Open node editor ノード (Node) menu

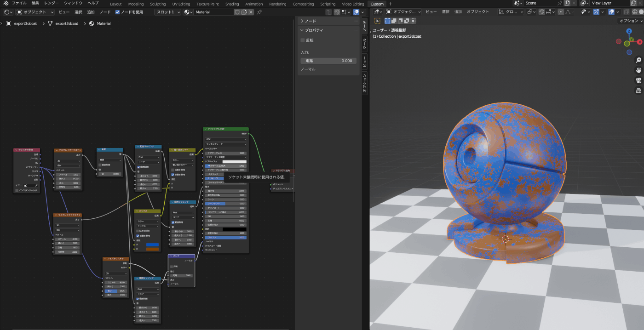pos(105,12)
